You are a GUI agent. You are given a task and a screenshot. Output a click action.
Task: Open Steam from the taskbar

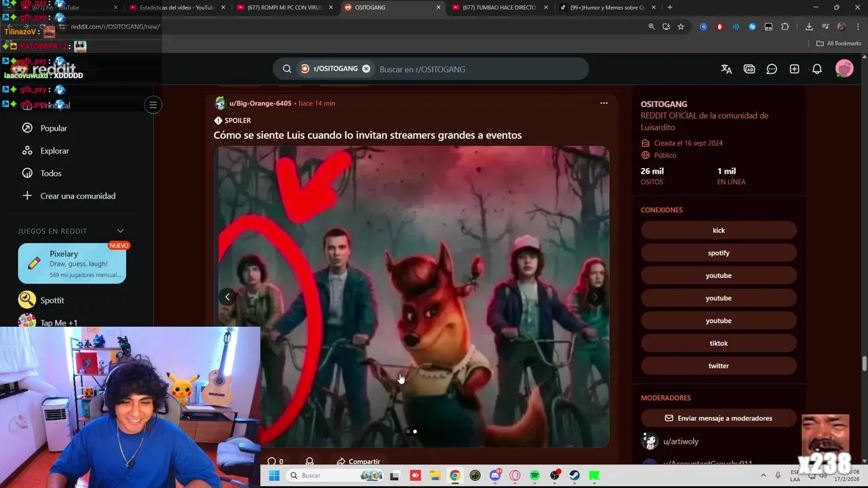coord(574,476)
